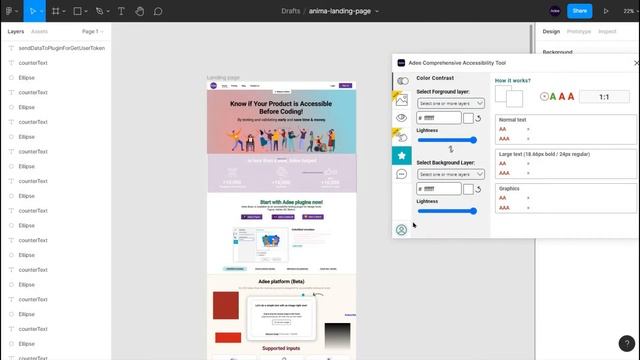Screen dimensions: 640x360
Task: Adjust the foreground Lightness slider
Action: pyautogui.click(x=447, y=140)
